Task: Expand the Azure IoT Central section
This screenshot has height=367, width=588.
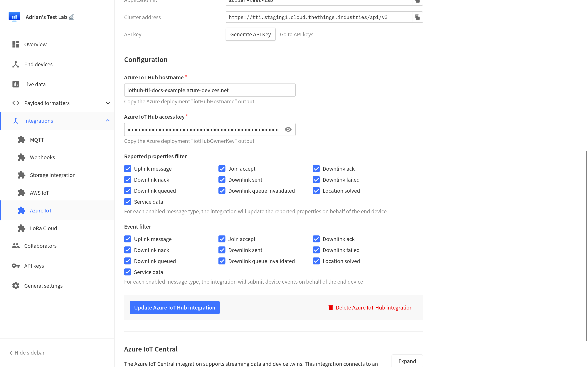Action: (x=407, y=361)
